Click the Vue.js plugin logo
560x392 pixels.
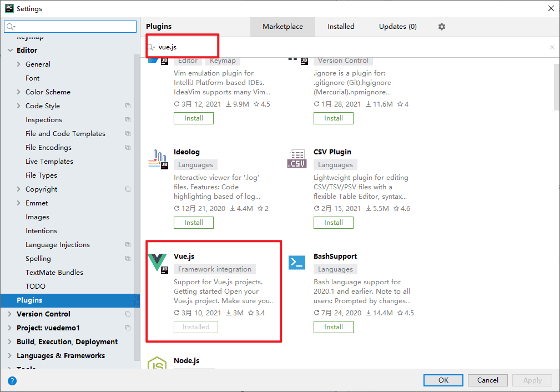pos(158,263)
